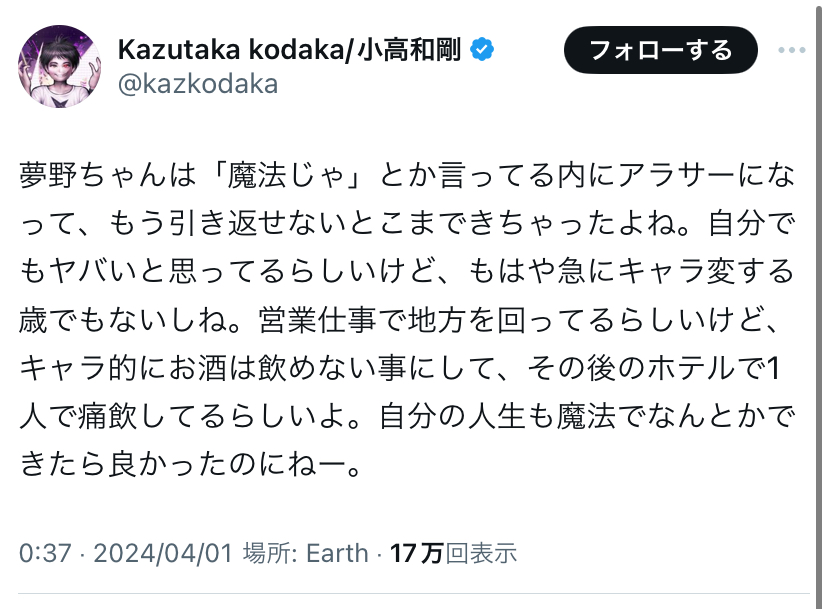Open the @kazkodaka handle link
Screen dimensions: 828x609
[x=197, y=85]
